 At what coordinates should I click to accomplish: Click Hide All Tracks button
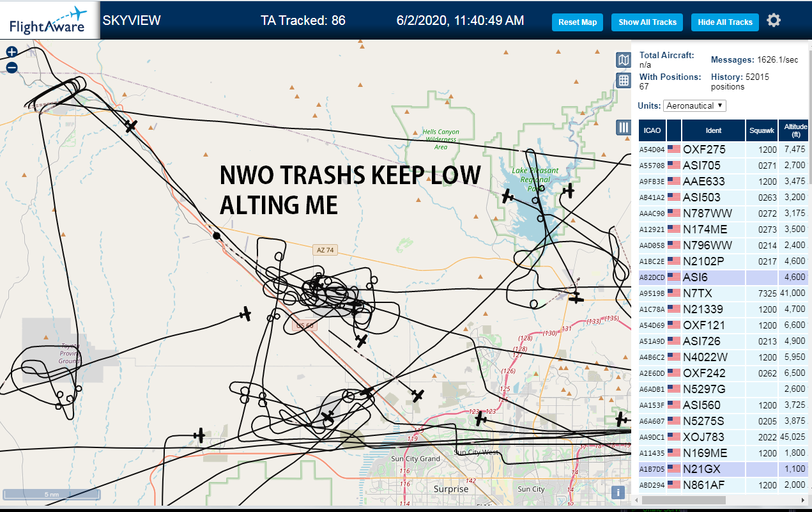click(x=725, y=22)
